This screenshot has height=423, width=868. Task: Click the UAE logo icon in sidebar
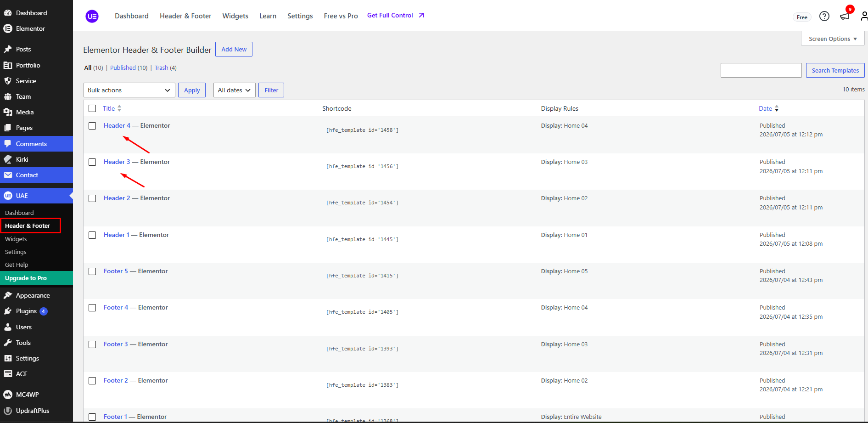click(8, 196)
